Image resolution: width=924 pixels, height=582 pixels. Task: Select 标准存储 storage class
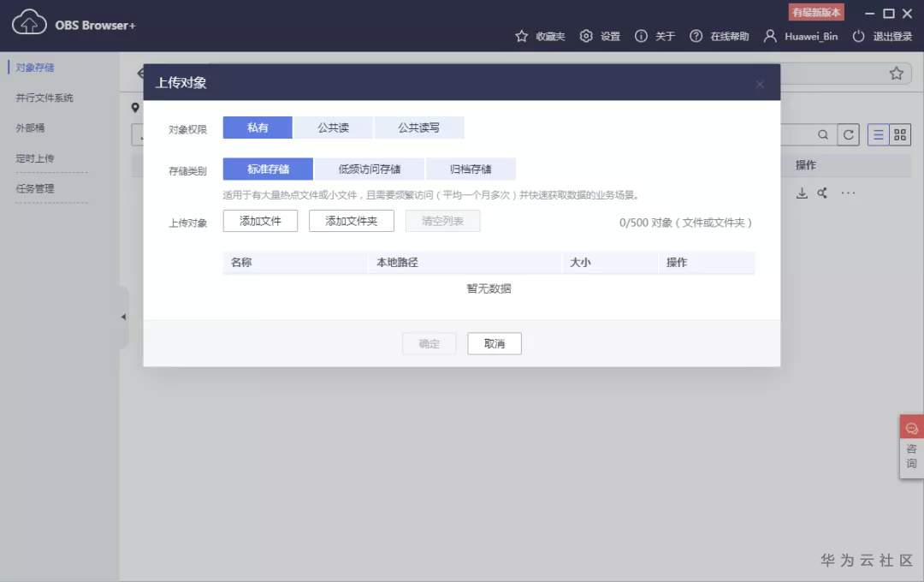tap(268, 169)
